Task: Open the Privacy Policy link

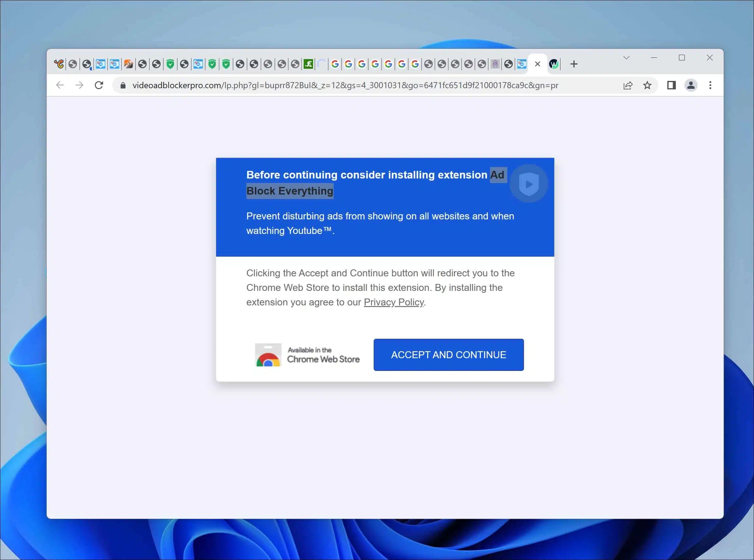Action: tap(394, 302)
